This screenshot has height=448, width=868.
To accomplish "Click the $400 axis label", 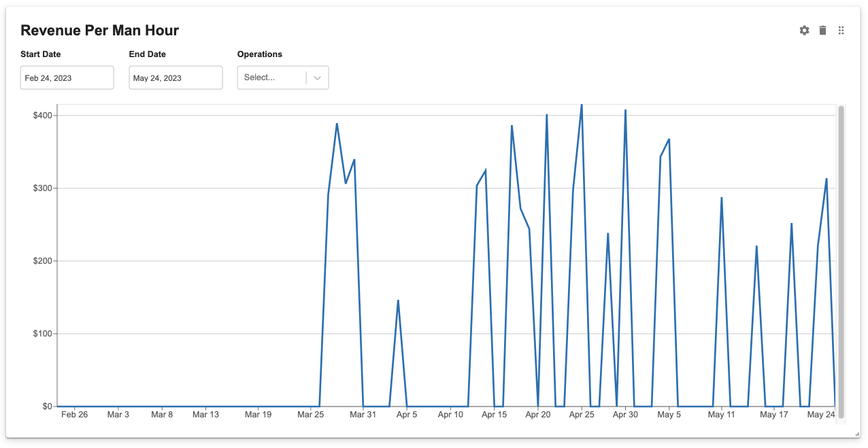I will (42, 116).
